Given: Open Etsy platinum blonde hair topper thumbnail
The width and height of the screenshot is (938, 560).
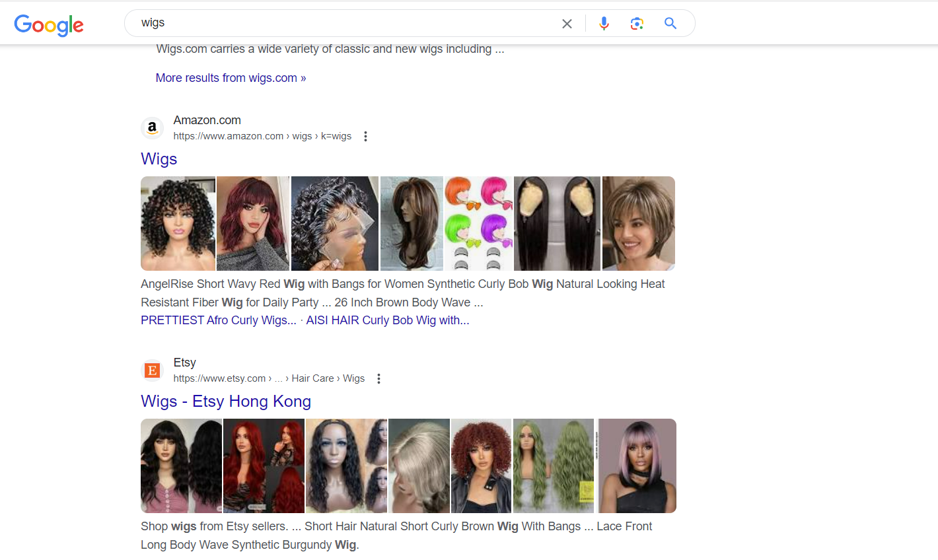Looking at the screenshot, I should pyautogui.click(x=419, y=466).
